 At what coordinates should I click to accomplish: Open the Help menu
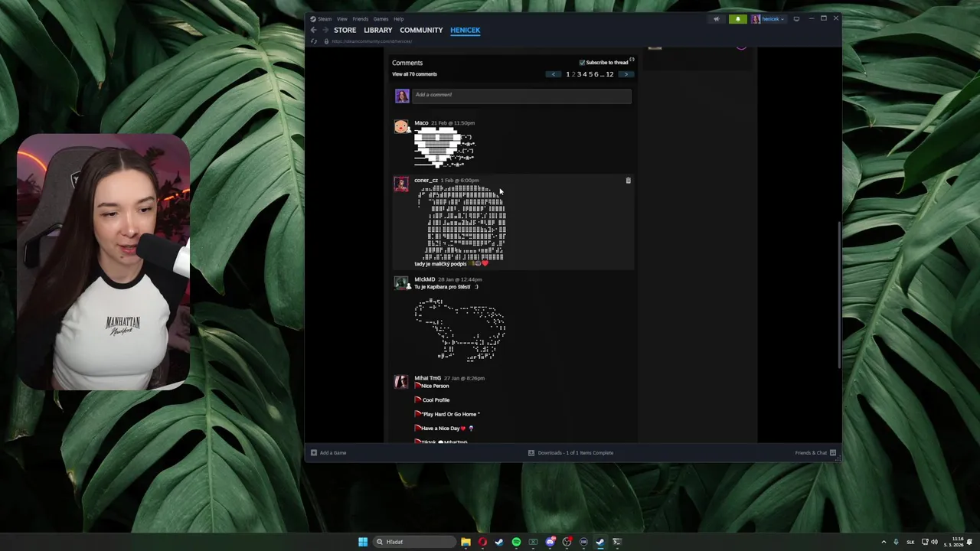point(399,19)
